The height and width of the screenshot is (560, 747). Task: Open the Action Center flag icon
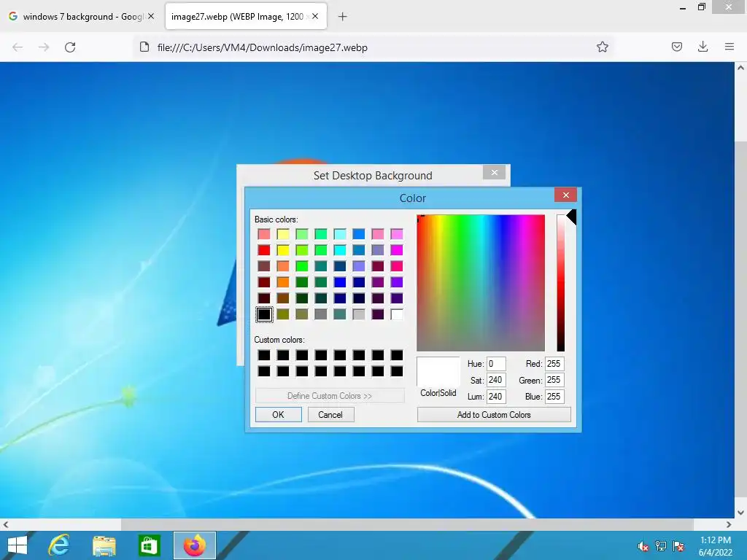coord(678,546)
